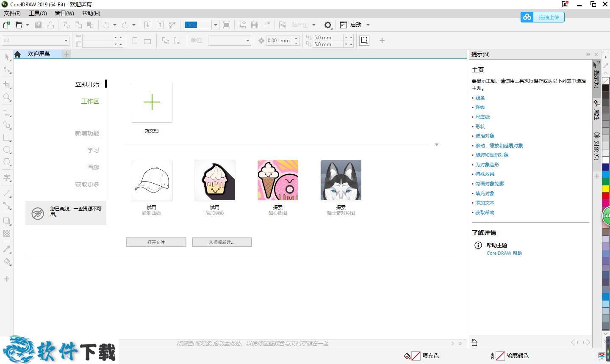Expand the Open recent files arrow
This screenshot has height=364, width=610.
point(28,25)
